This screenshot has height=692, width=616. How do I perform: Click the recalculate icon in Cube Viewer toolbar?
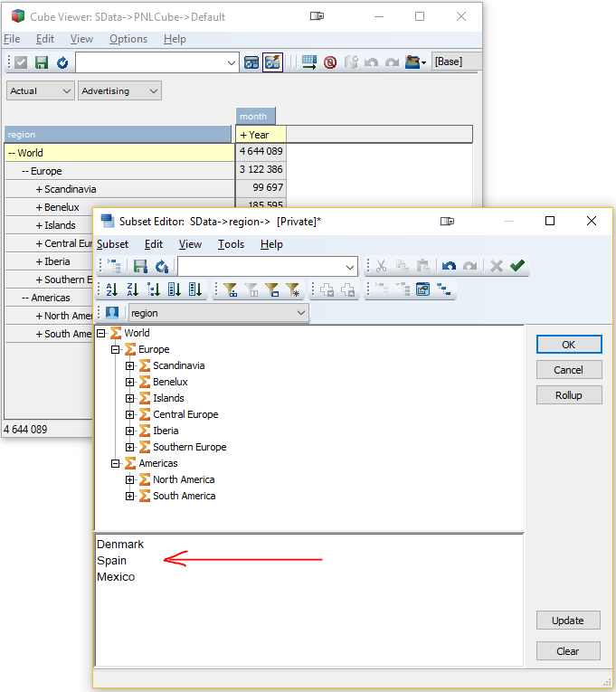[62, 62]
